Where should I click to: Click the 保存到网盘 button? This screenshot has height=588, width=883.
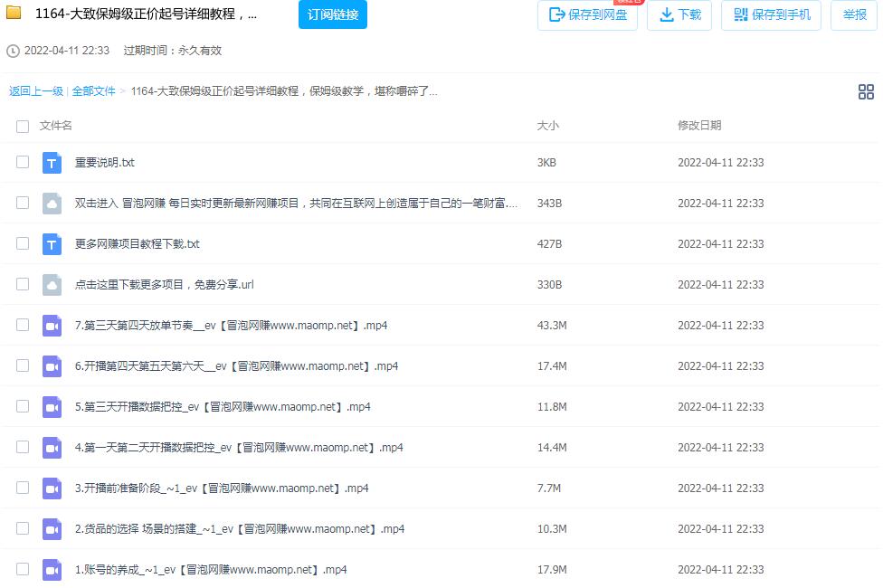(587, 14)
